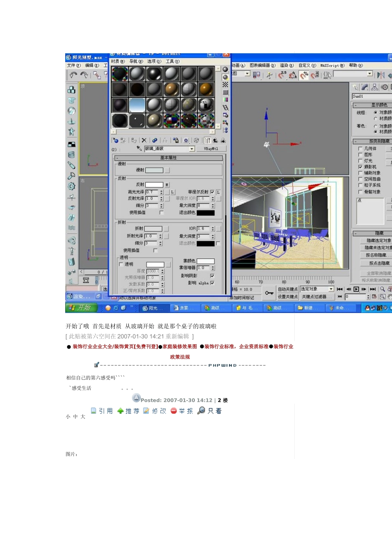The height and width of the screenshot is (555, 392).
Task: Toggle the 菲涅尔反射 checkbox
Action: [212, 192]
